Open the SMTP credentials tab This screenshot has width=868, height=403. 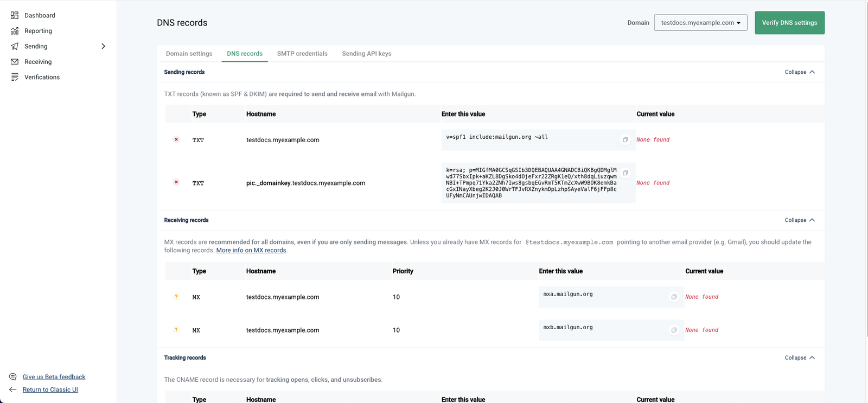[302, 54]
